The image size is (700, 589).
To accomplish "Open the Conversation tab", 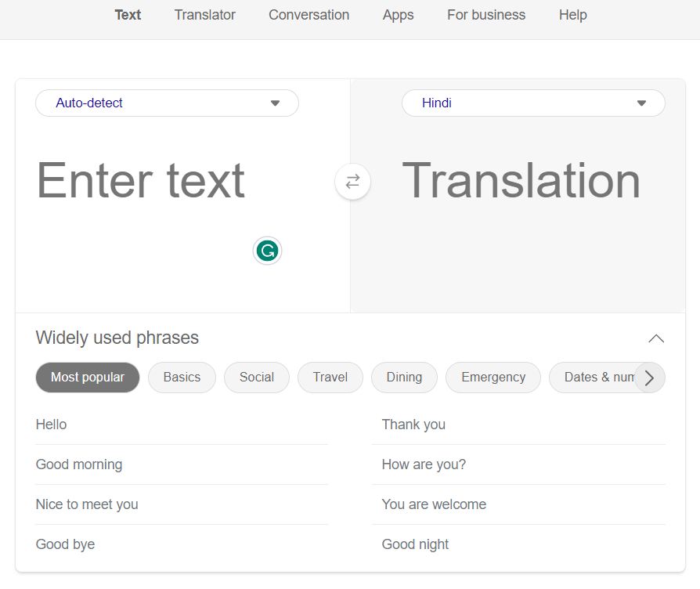I will tap(309, 15).
